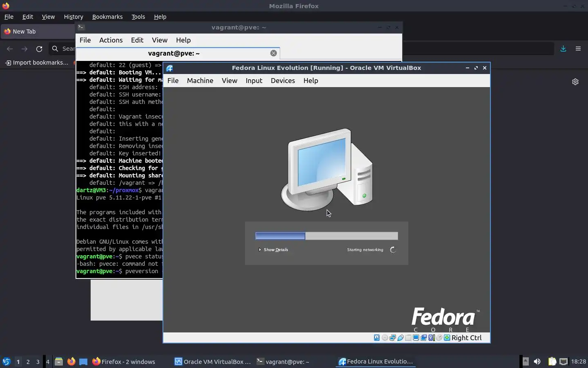The height and width of the screenshot is (368, 588).
Task: Click the clipboard tray icon
Action: click(552, 361)
